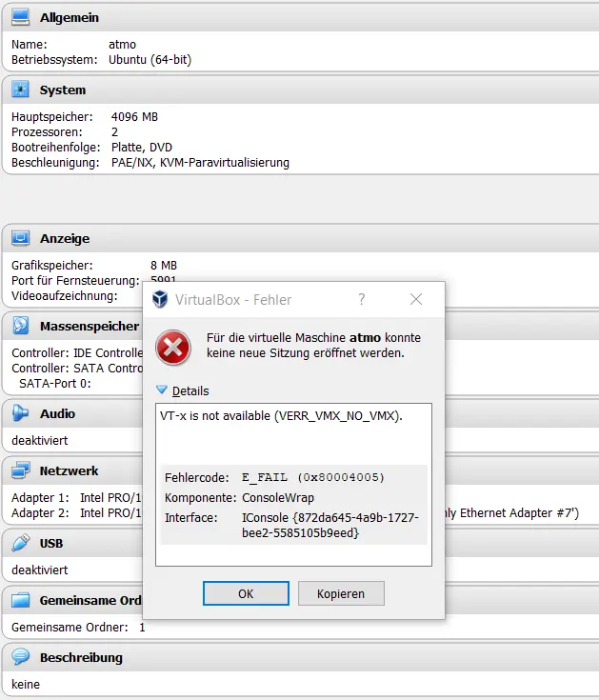Screen dimensions: 599x700
Task: Click the VirtualBox cube icon in dialog title
Action: pos(160,299)
